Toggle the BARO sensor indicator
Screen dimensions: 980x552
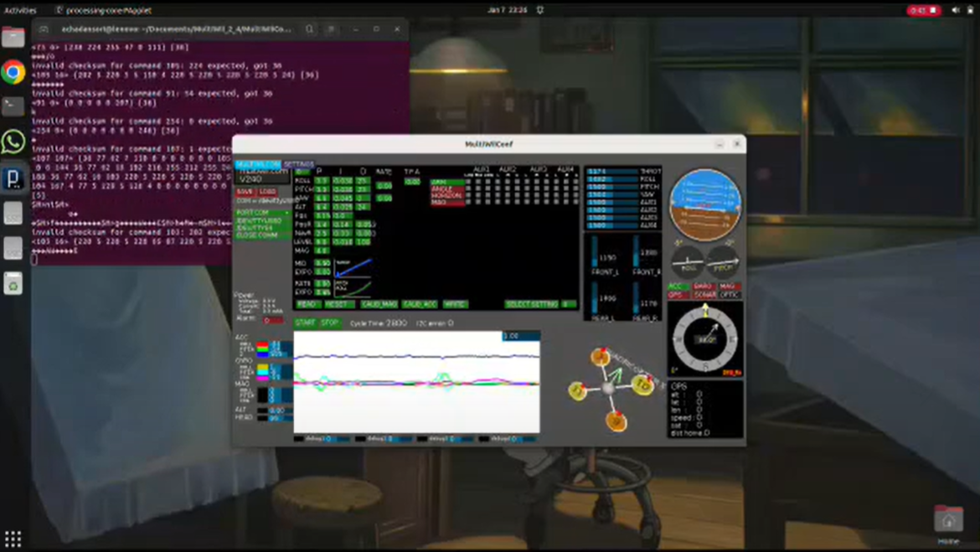click(703, 286)
